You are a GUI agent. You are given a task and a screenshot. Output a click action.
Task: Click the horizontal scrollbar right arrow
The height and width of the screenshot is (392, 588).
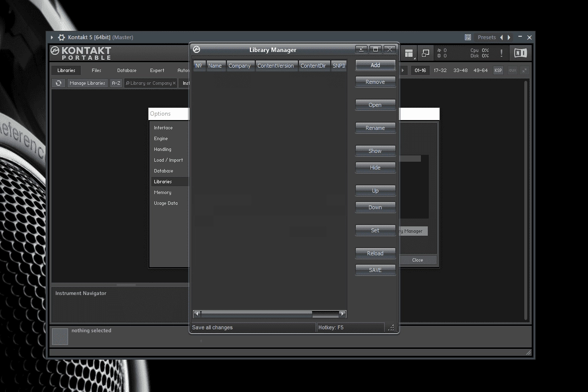click(x=343, y=314)
